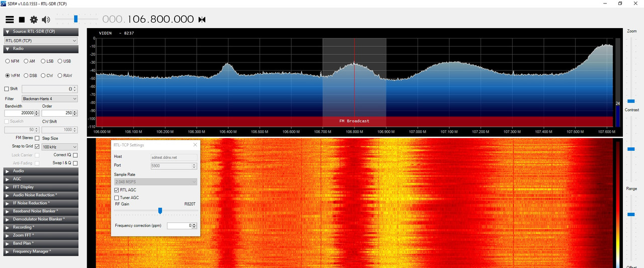
Task: Enable Tuner AGC checkbox
Action: click(117, 198)
